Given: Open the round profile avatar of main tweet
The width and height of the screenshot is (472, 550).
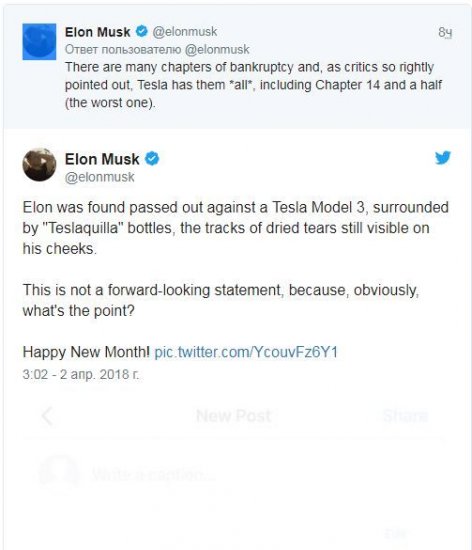Looking at the screenshot, I should [39, 165].
